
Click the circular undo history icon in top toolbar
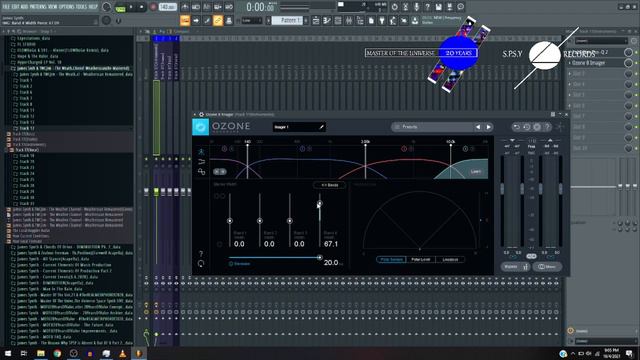(x=394, y=7)
